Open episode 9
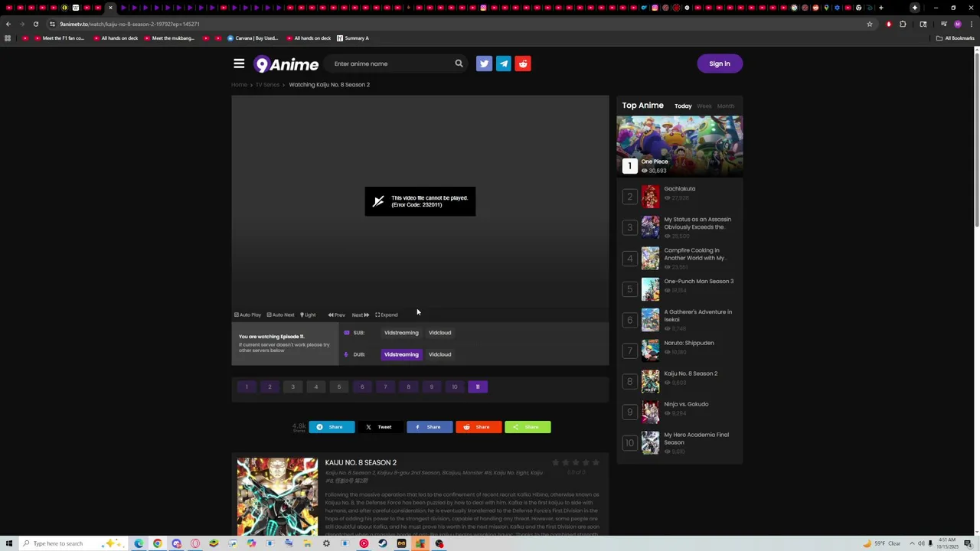Viewport: 980px width, 551px height. coord(431,386)
